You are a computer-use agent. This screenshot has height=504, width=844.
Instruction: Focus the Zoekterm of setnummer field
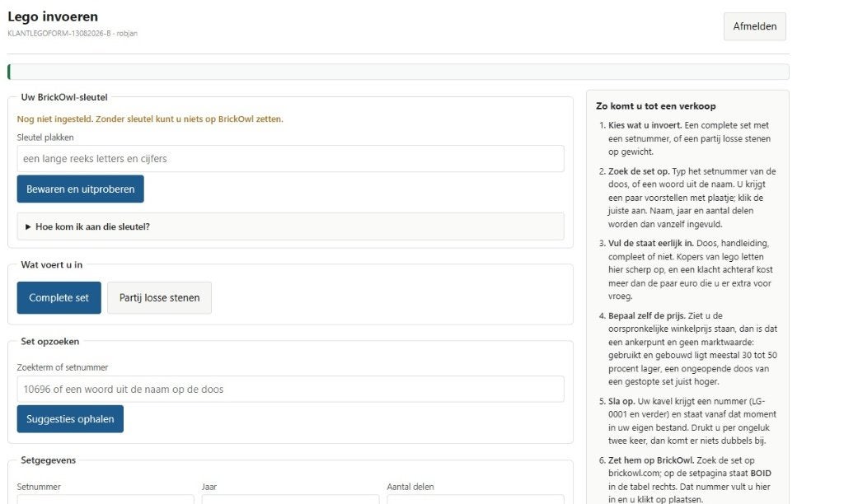coord(290,389)
